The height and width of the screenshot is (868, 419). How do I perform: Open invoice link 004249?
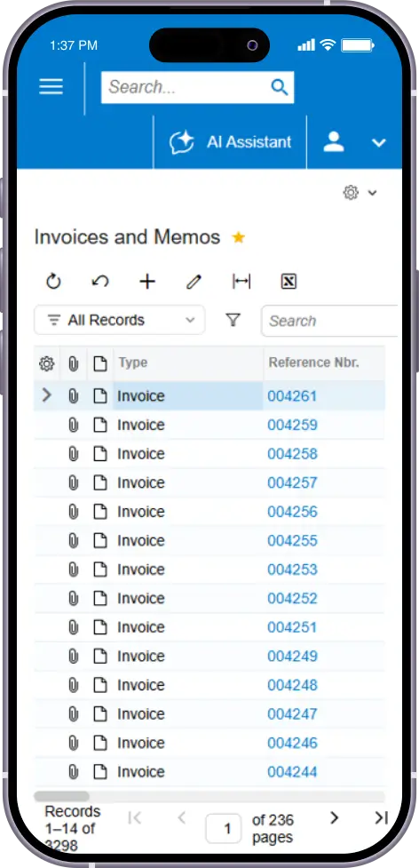point(292,656)
